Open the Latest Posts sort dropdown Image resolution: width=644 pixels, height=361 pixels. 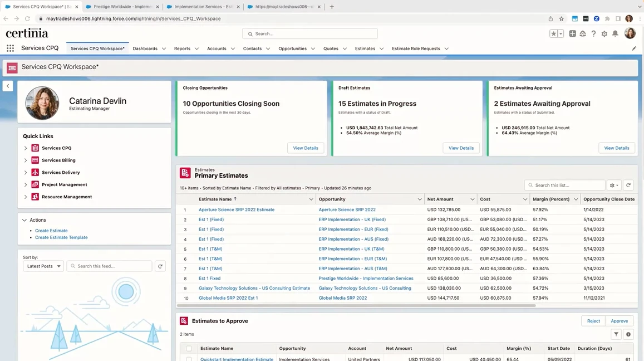coord(42,266)
